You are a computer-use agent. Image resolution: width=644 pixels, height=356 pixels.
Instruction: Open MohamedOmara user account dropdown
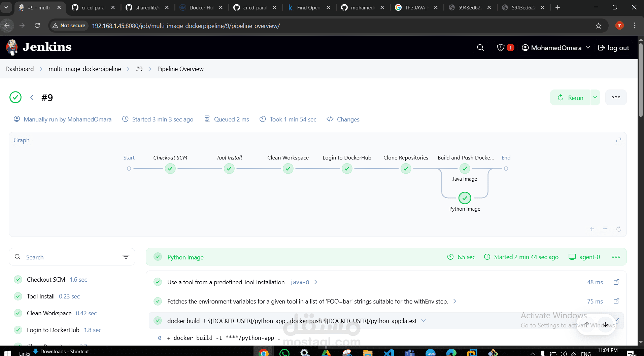[x=556, y=48]
